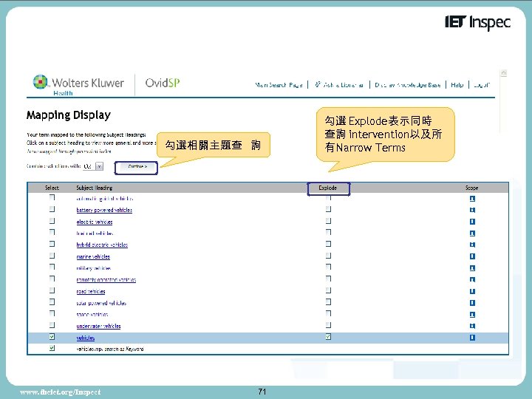
Task: Tick Select box for road vehicles
Action: [x=52, y=290]
